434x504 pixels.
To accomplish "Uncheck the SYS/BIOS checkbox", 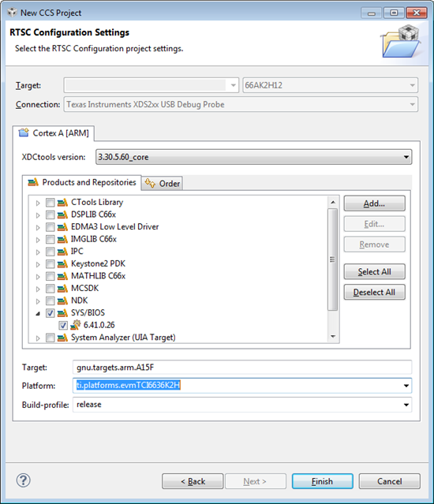I will 51,313.
